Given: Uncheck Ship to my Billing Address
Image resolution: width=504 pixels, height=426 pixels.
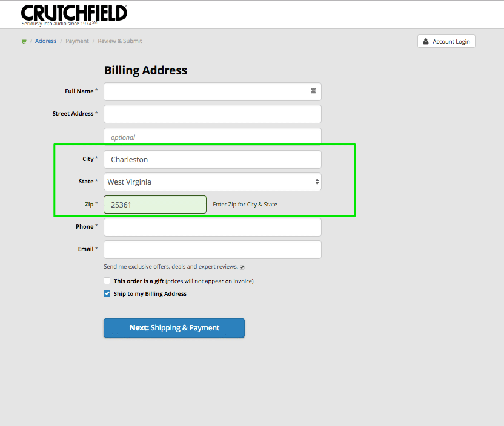Looking at the screenshot, I should click(107, 293).
